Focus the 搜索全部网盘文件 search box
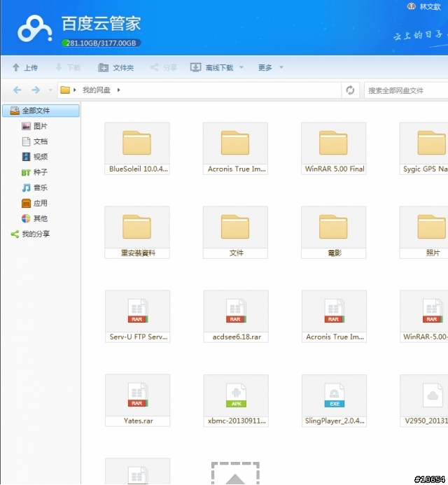448x485 pixels. pos(406,90)
